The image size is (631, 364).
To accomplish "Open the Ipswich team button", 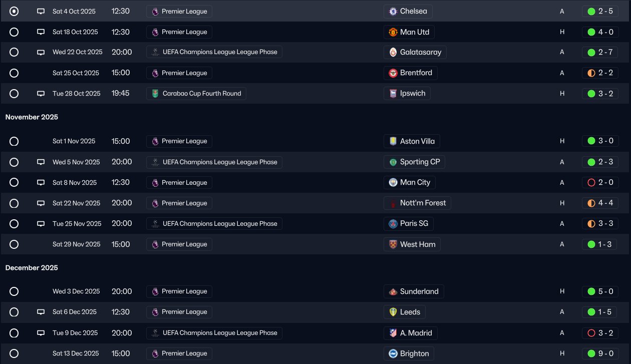I will [407, 94].
